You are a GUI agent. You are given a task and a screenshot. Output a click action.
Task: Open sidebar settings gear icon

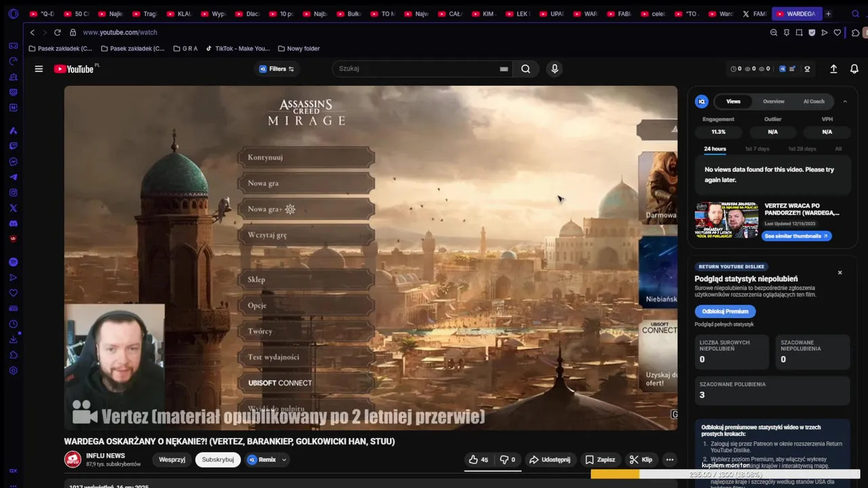click(13, 371)
